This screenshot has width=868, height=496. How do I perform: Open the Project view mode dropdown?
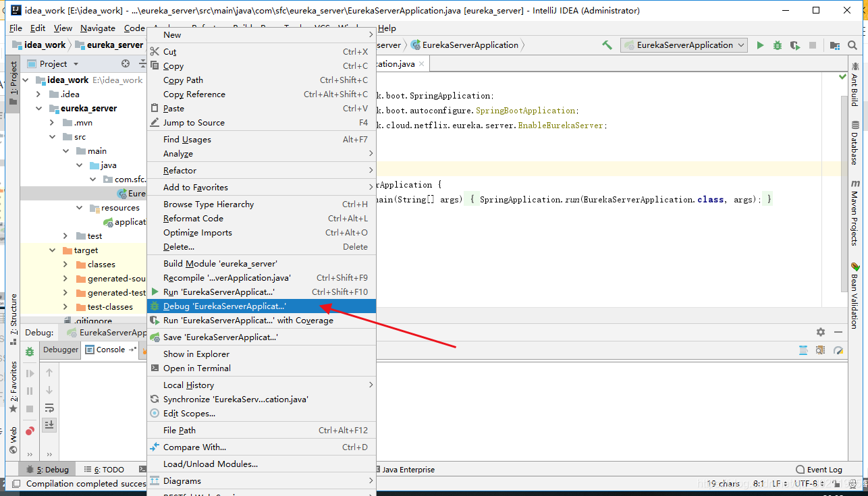coord(76,63)
